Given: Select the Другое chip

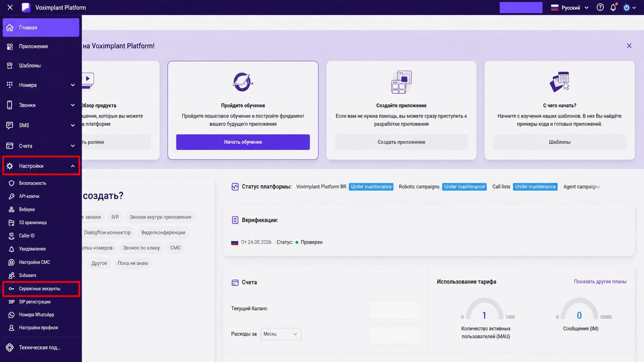Looking at the screenshot, I should click(99, 263).
